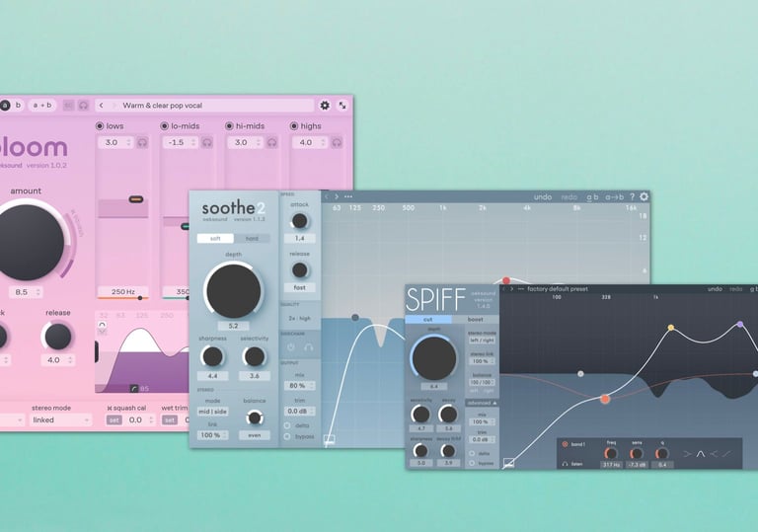Viewport: 758px width, 532px height.
Task: Open bloom stereo mode linked dropdown
Action: [60, 419]
